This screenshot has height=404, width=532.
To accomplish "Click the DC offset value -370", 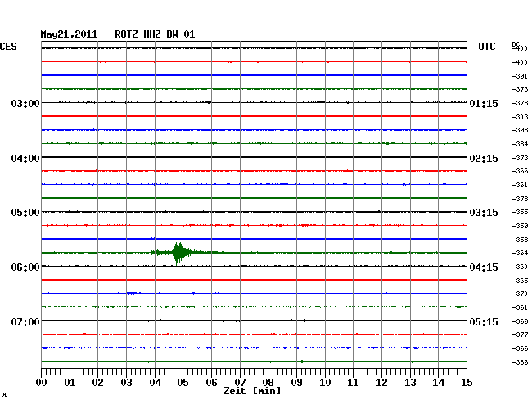I will click(x=520, y=294).
